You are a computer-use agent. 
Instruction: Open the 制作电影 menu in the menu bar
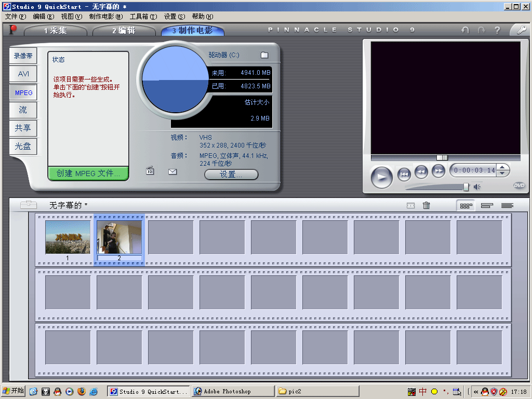pyautogui.click(x=106, y=17)
